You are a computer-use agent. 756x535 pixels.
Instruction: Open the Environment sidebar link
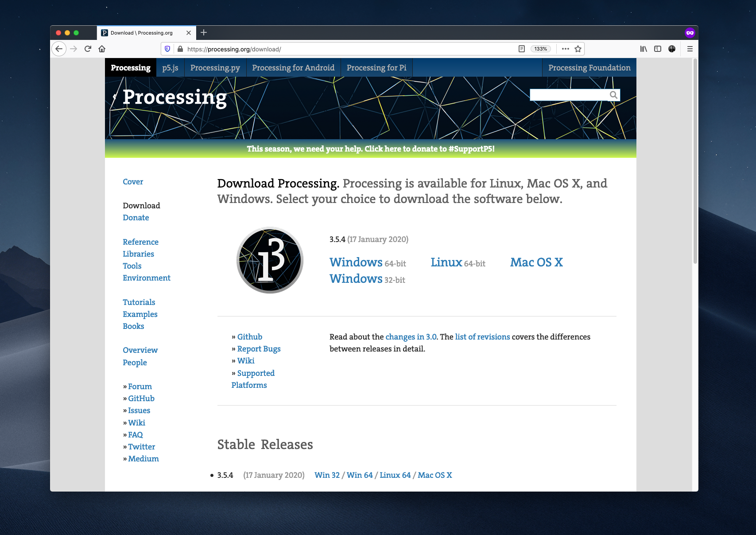point(147,278)
